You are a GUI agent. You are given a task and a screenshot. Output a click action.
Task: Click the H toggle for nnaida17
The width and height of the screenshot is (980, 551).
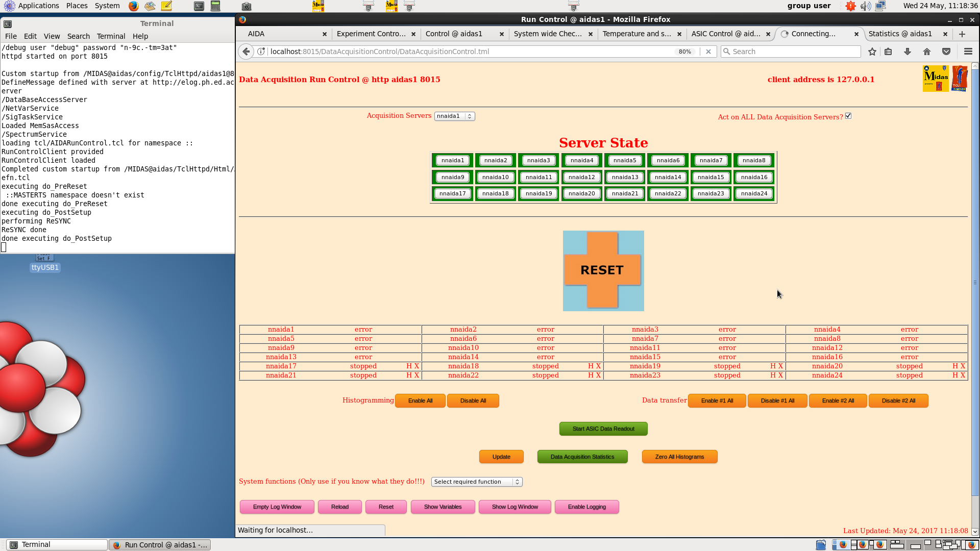409,366
